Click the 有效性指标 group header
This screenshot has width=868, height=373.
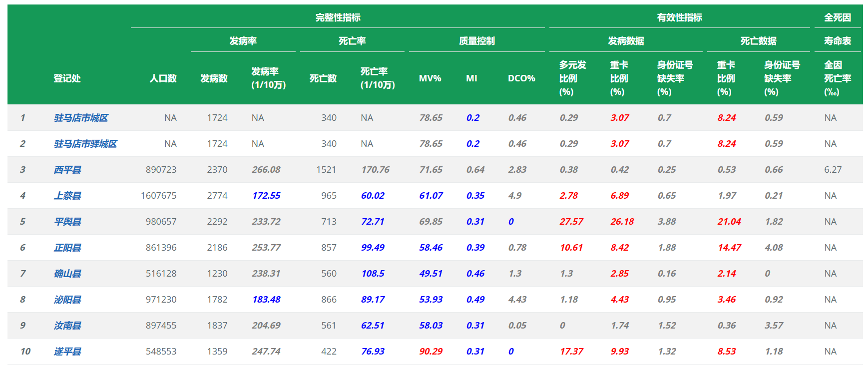tap(679, 17)
